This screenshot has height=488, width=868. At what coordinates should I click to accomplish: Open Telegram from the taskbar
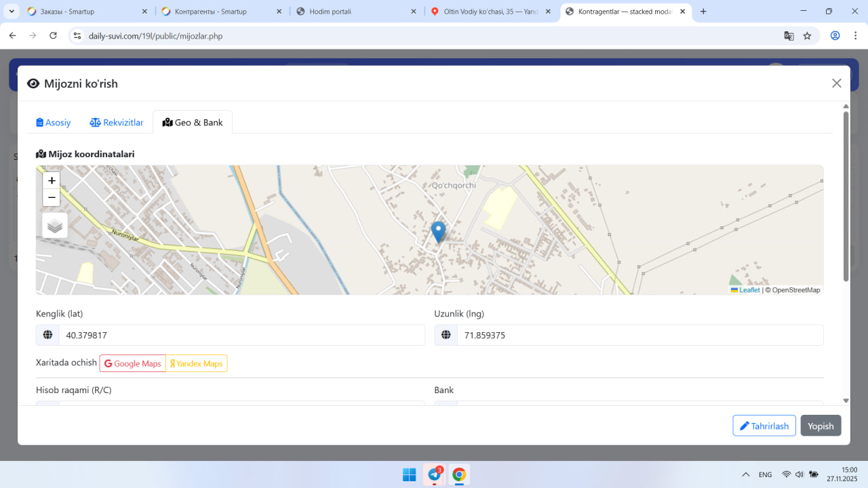[x=435, y=474]
